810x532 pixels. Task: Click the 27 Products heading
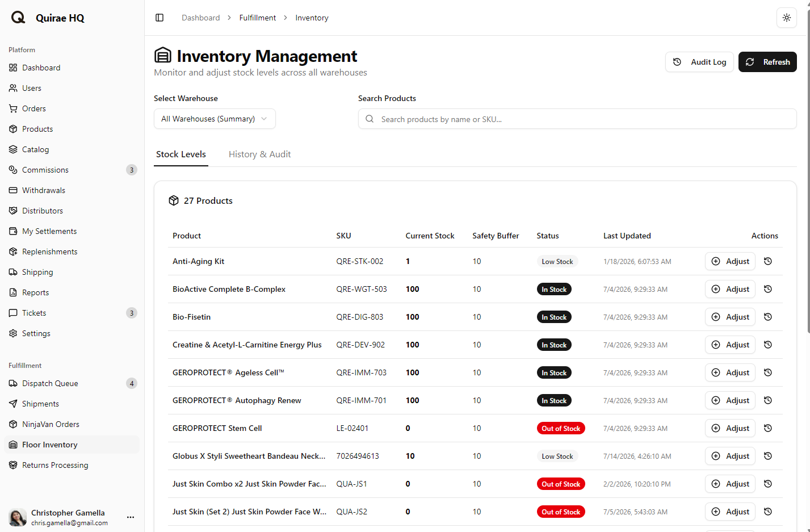pyautogui.click(x=208, y=200)
